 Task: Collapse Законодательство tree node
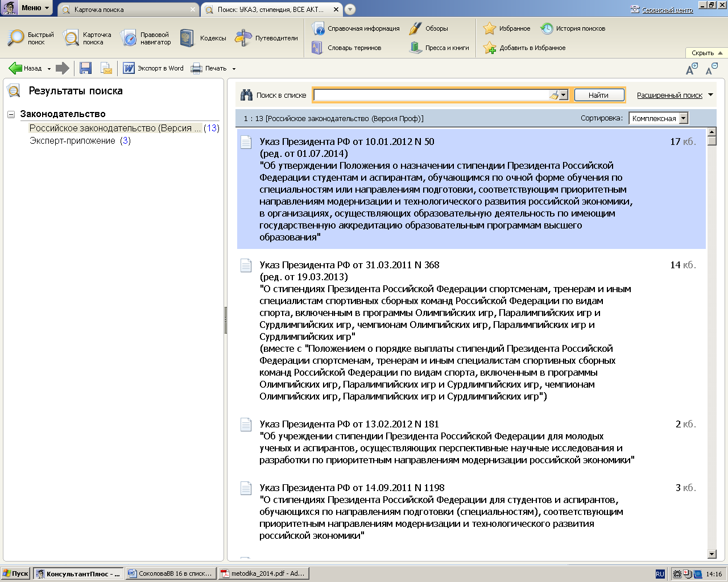coord(11,114)
